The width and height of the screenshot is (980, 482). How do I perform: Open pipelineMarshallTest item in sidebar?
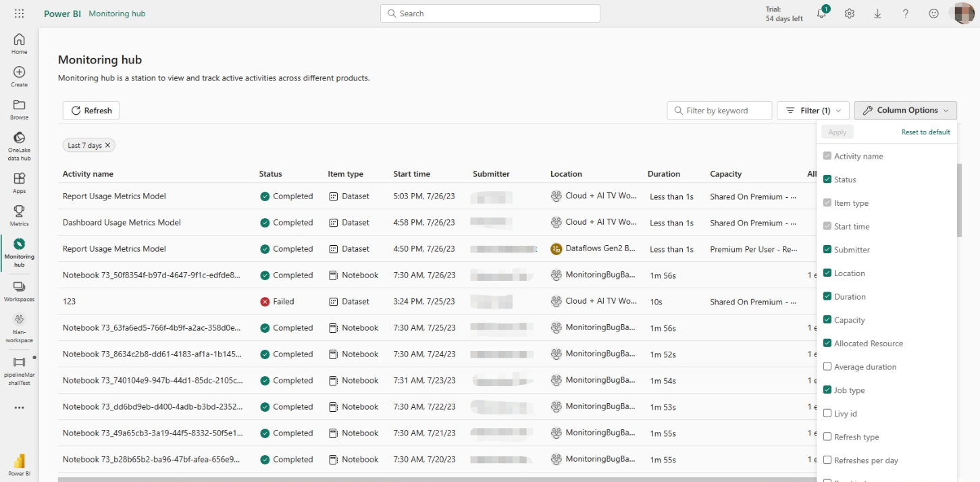19,371
